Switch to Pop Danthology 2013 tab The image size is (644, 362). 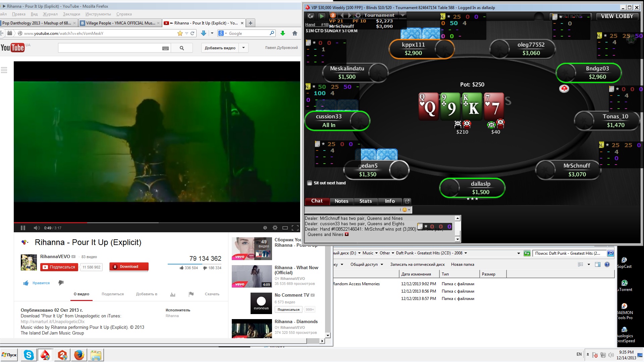[x=39, y=23]
